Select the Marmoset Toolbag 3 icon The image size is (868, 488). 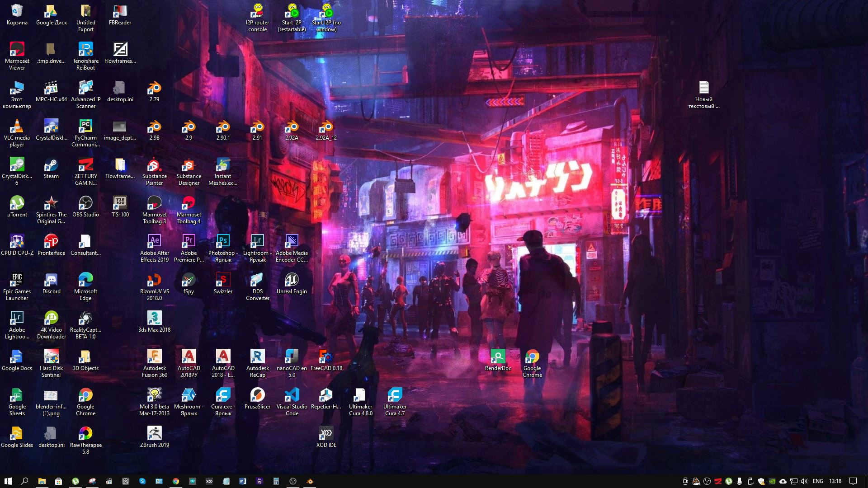click(x=154, y=210)
